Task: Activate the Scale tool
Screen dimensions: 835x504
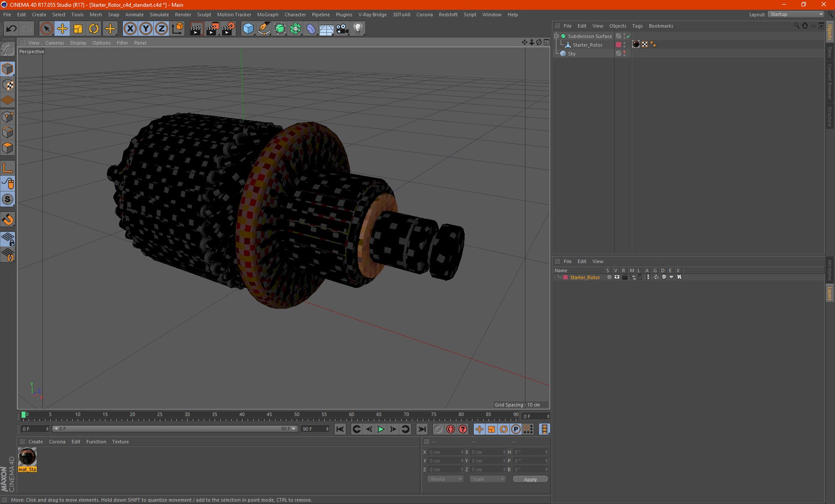Action: 78,28
